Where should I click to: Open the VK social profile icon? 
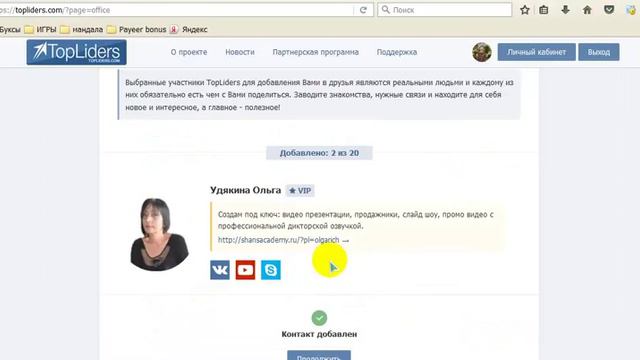point(220,270)
